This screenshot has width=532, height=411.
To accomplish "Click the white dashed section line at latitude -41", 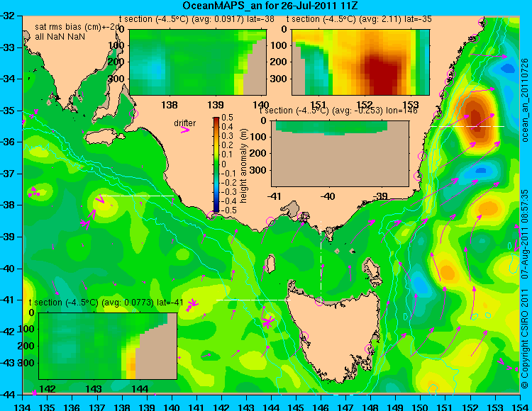I will click(x=253, y=300).
